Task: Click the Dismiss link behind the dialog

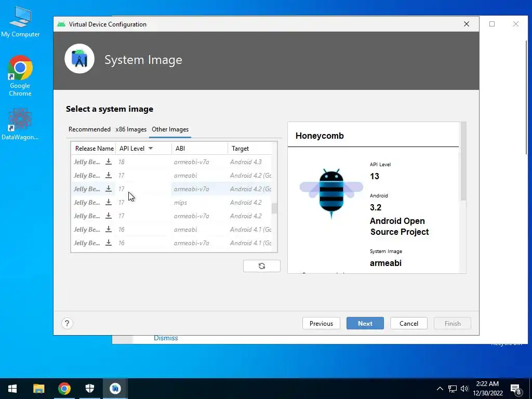Action: pyautogui.click(x=166, y=338)
